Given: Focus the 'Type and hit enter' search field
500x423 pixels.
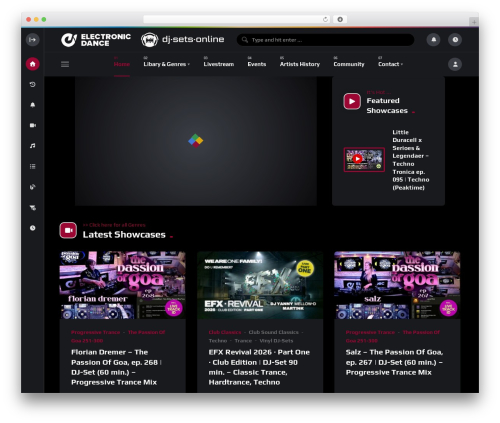Looking at the screenshot, I should tap(325, 40).
